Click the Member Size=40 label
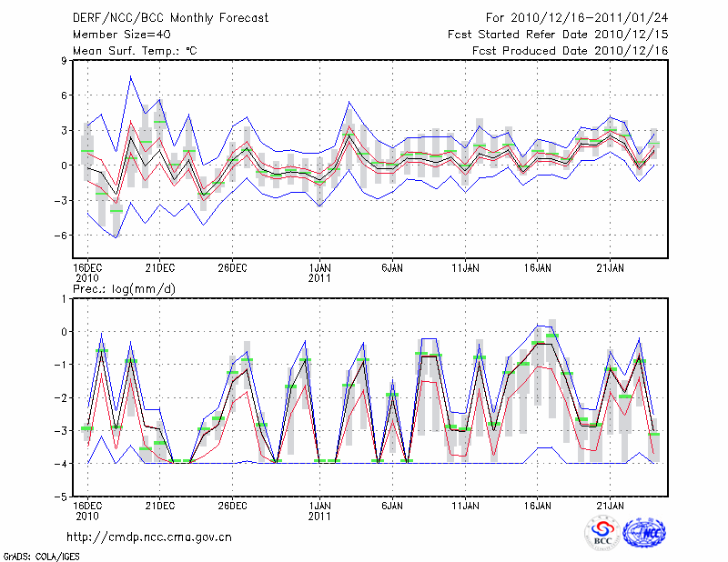The image size is (728, 562). click(115, 35)
